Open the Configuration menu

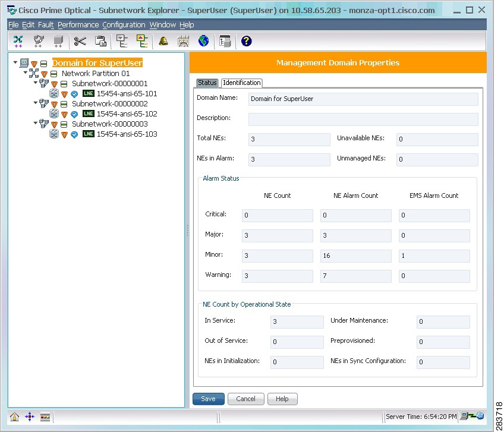(x=124, y=25)
